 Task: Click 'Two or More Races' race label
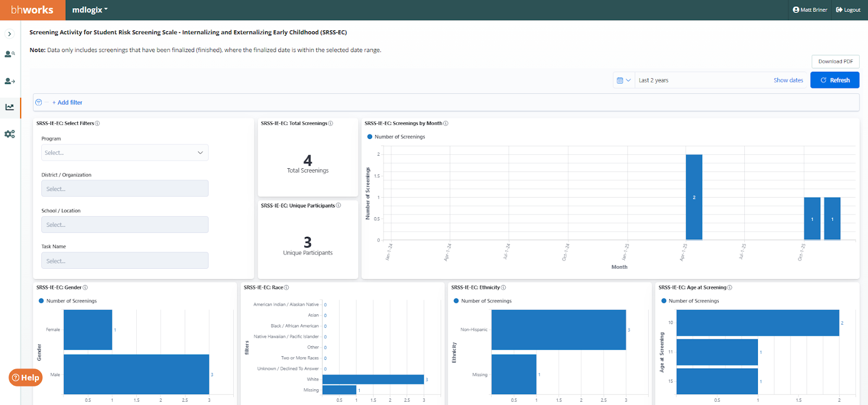click(299, 358)
